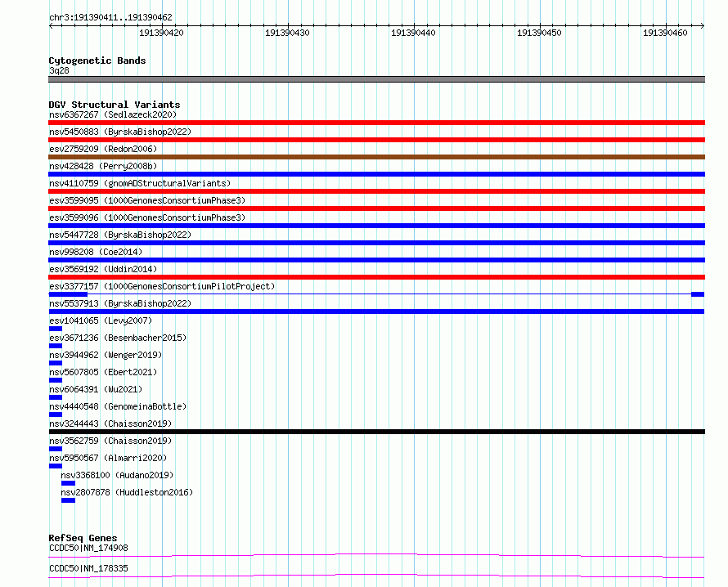Screen dimensions: 728x587
Task: Click ruler coordinate 191390430
Action: click(x=287, y=33)
